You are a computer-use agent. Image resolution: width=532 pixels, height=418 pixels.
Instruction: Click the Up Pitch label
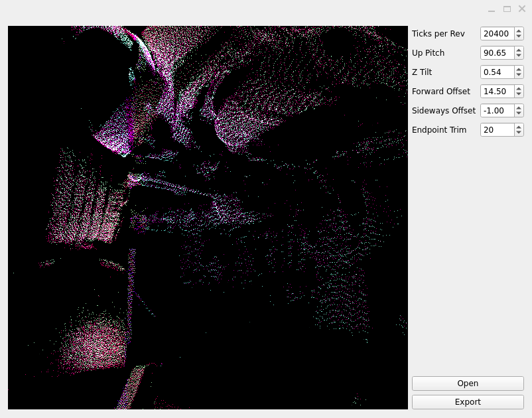pyautogui.click(x=428, y=53)
